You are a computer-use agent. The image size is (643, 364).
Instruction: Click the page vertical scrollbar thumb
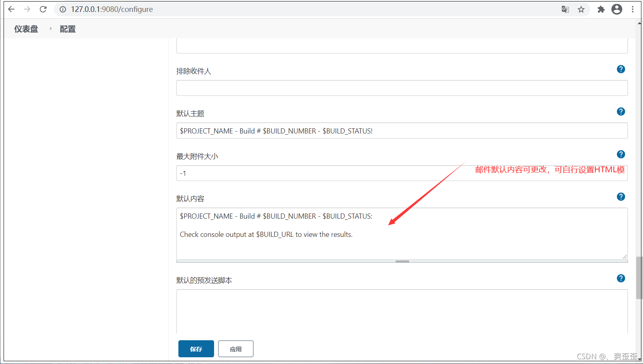pos(639,278)
